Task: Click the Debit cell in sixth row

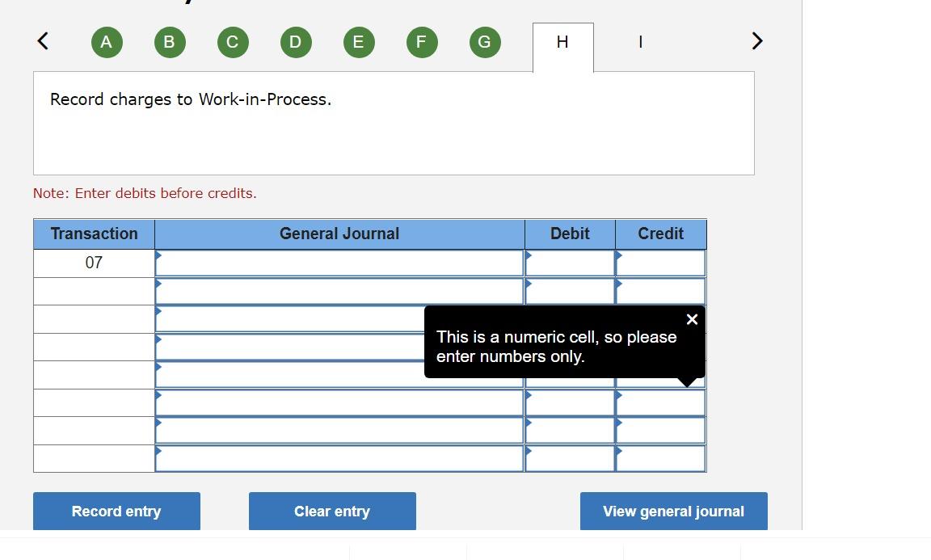Action: 570,402
